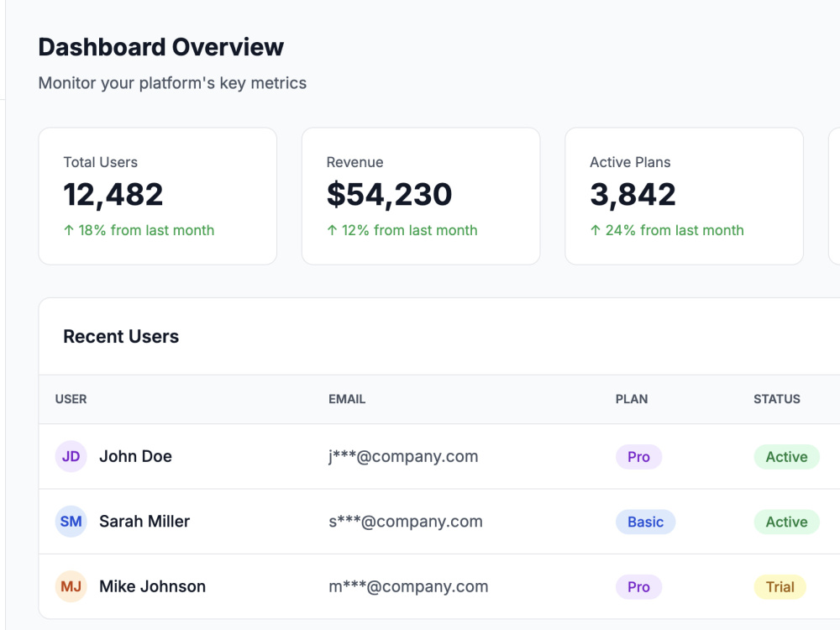This screenshot has width=840, height=630.
Task: Click Sarah Miller's SM avatar
Action: pos(71,522)
